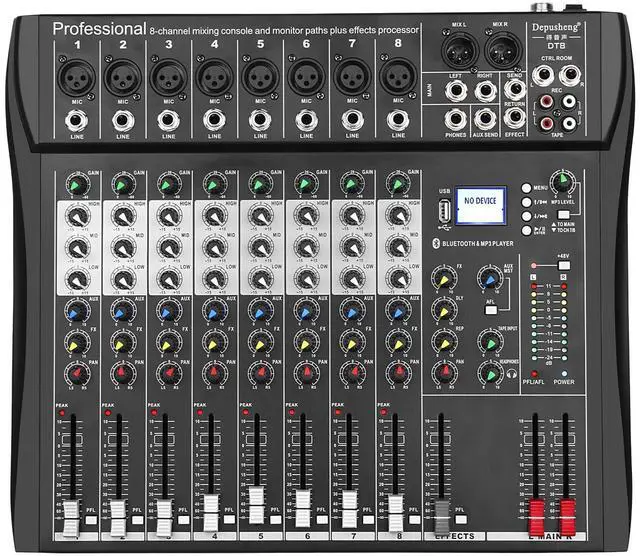This screenshot has width=640, height=556.
Task: Toggle the EFFECTS strip PFL button
Action: 461,519
